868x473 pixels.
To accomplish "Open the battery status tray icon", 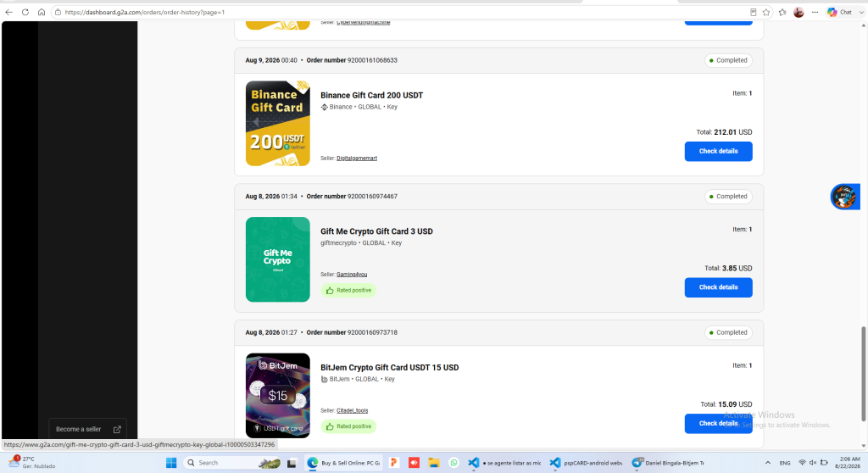I will (x=824, y=463).
